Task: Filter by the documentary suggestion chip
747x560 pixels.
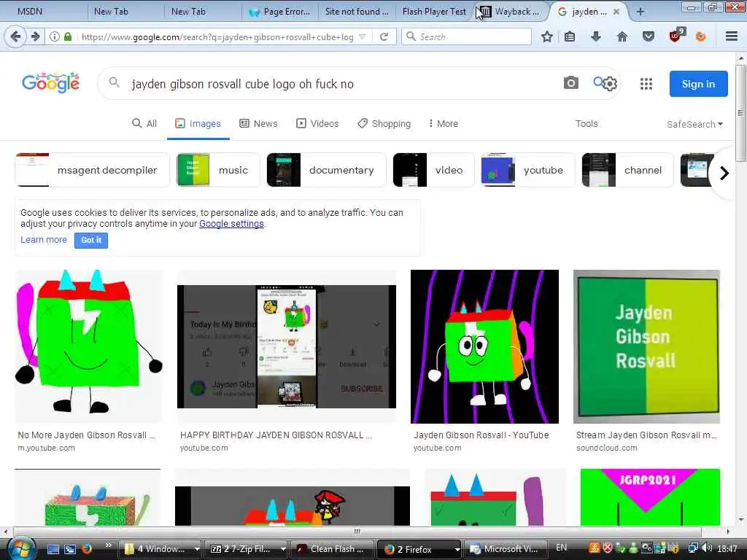Action: point(326,170)
